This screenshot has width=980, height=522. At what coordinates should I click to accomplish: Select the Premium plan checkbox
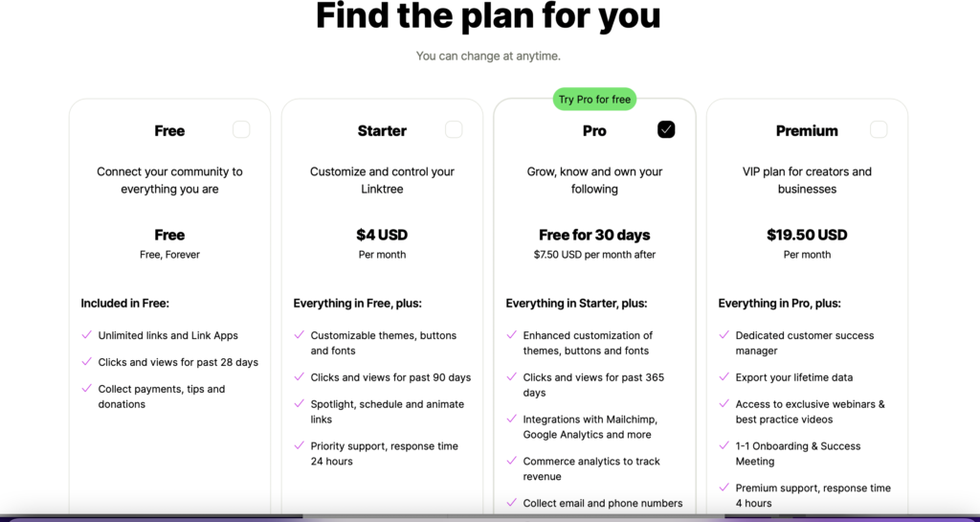coord(879,129)
